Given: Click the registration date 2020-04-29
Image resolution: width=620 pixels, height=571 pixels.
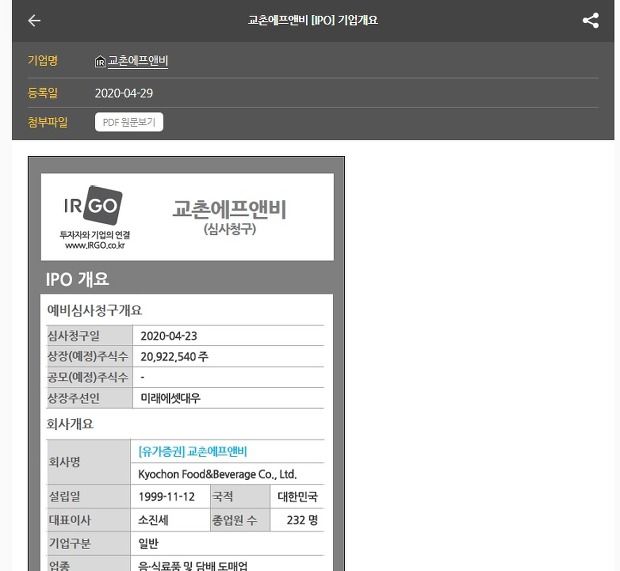Looking at the screenshot, I should [x=124, y=93].
